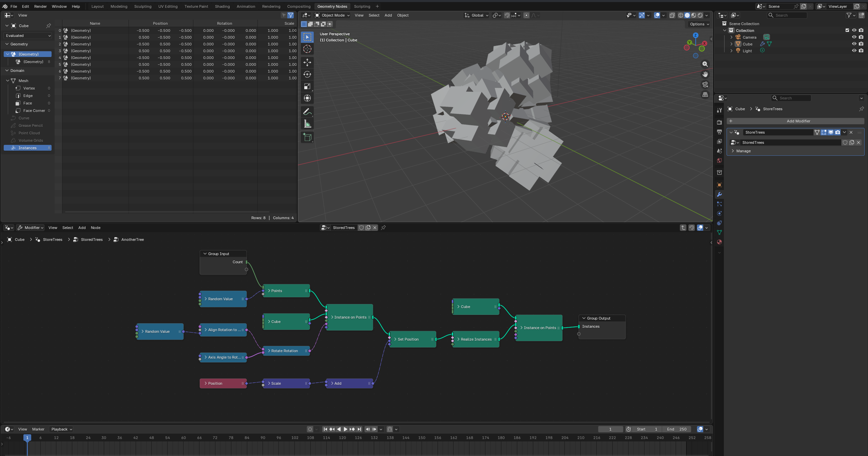Select the Annotate pencil tool

click(307, 112)
